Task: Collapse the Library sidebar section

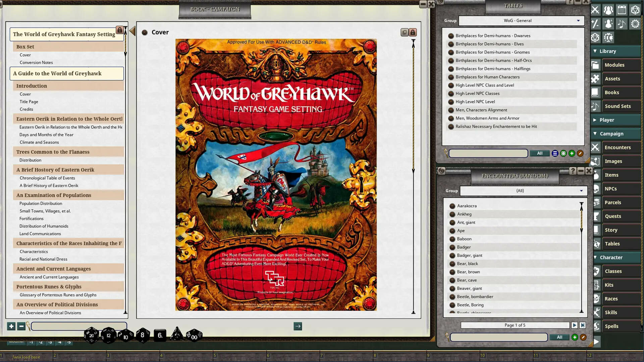Action: click(x=595, y=51)
